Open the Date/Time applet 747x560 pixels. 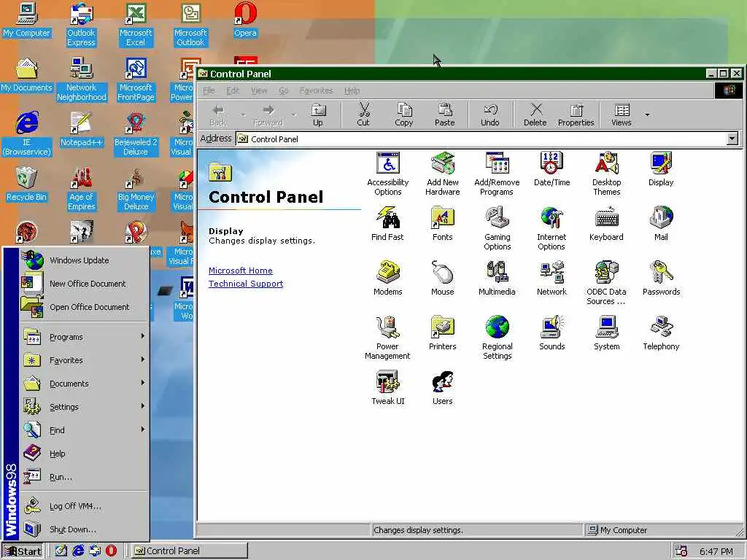[551, 169]
